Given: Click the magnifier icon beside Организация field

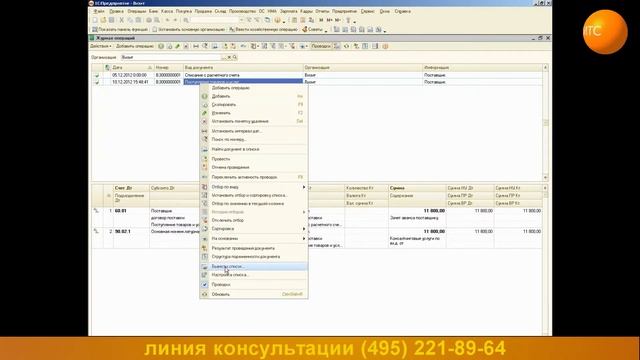Looking at the screenshot, I should [235, 57].
